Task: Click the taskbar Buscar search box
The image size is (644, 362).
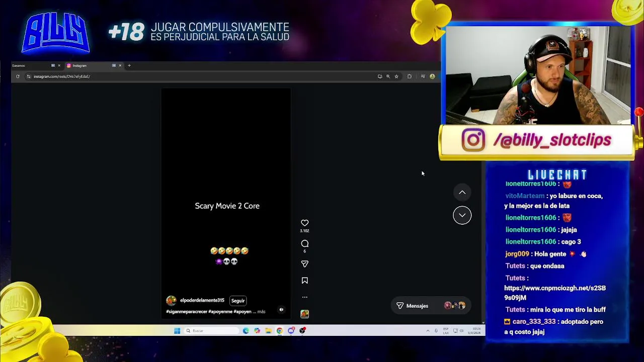Action: [x=211, y=330]
